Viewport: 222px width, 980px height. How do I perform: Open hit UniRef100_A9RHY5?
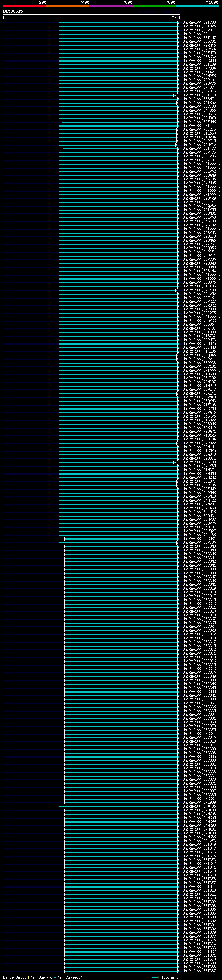(199, 45)
